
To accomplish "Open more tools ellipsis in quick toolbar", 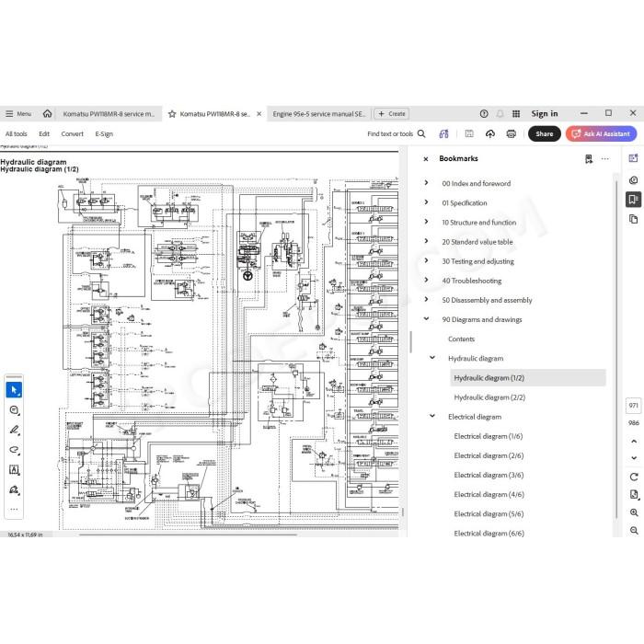I will (x=14, y=510).
